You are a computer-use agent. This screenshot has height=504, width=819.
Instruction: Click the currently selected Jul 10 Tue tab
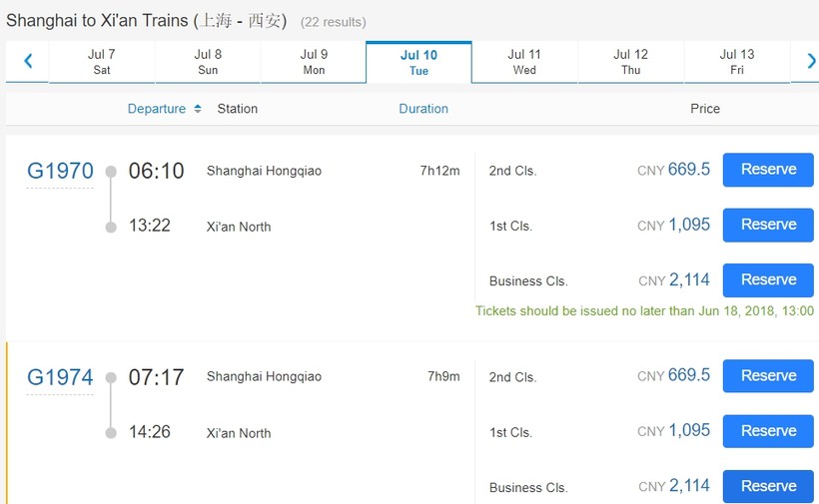418,63
